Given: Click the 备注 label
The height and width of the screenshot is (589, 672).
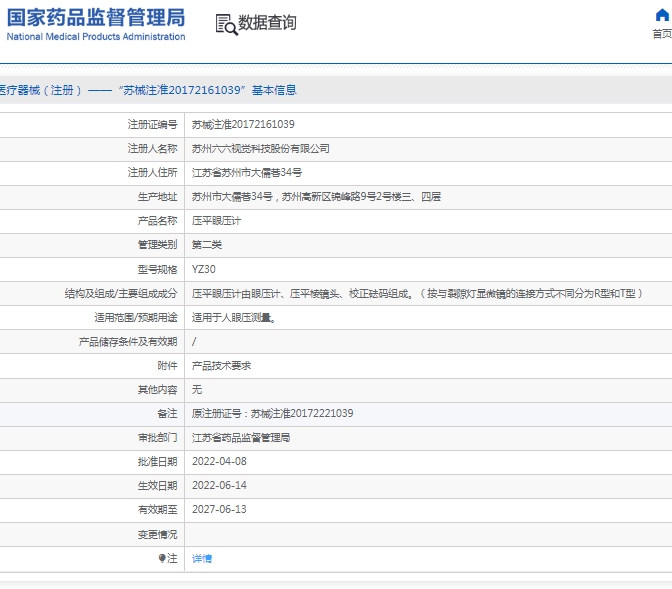Looking at the screenshot, I should point(167,414).
